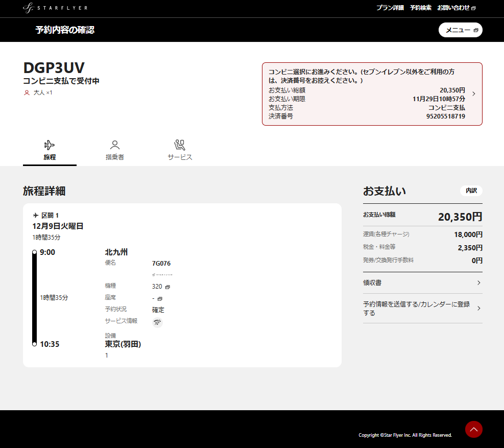The image size is (504, 448).
Task: Click the no Wi-Fi service information icon
Action: 158,322
